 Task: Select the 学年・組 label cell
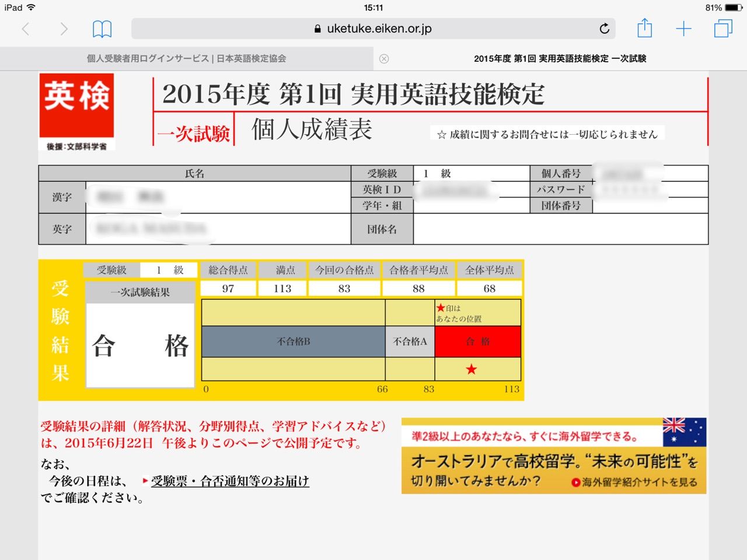click(382, 205)
